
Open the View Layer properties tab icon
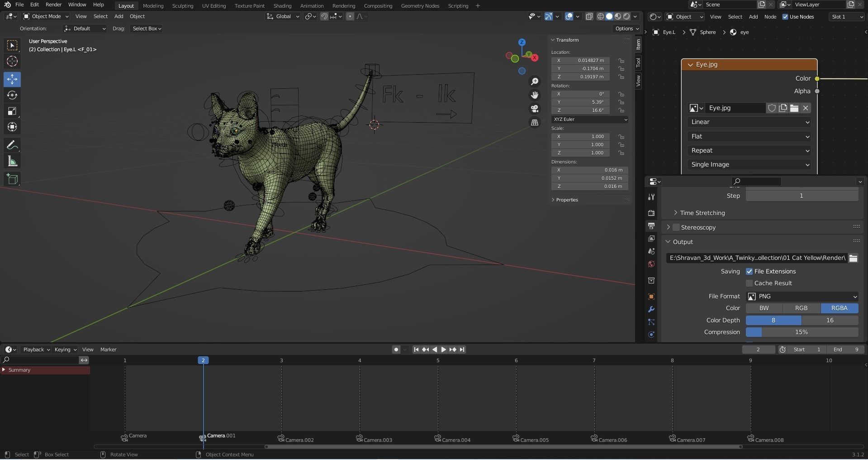[651, 238]
